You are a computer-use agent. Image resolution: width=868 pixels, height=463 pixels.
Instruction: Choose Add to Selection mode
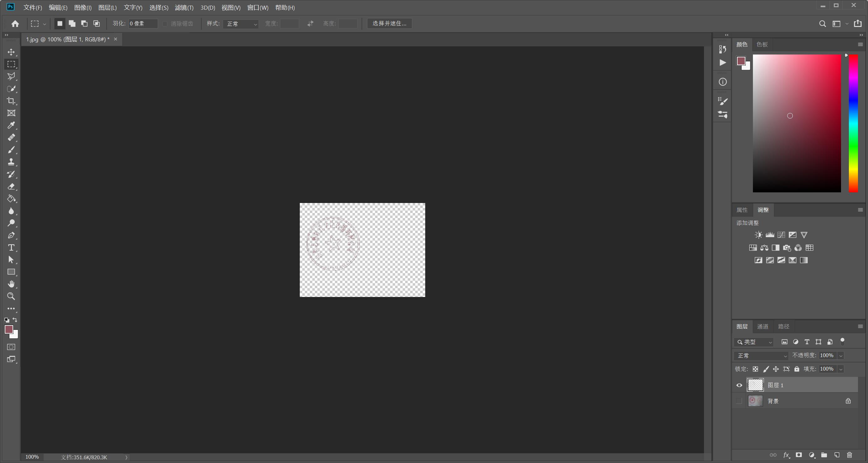72,23
